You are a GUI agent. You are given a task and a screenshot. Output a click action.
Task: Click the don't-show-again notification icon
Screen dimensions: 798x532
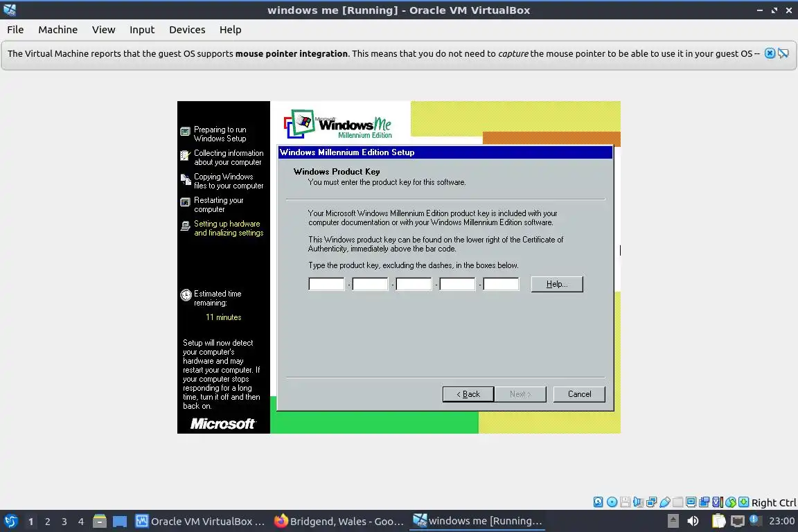[783, 53]
